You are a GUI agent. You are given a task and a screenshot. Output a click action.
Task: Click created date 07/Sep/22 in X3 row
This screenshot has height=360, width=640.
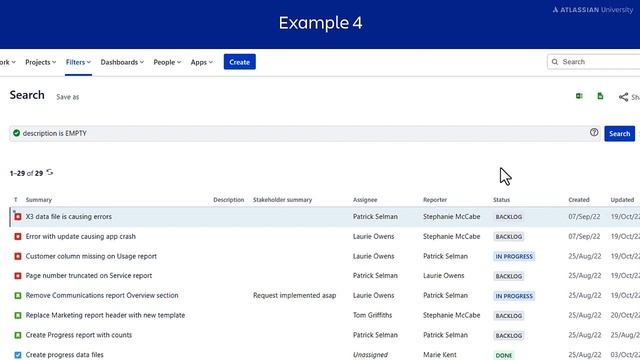coord(584,217)
